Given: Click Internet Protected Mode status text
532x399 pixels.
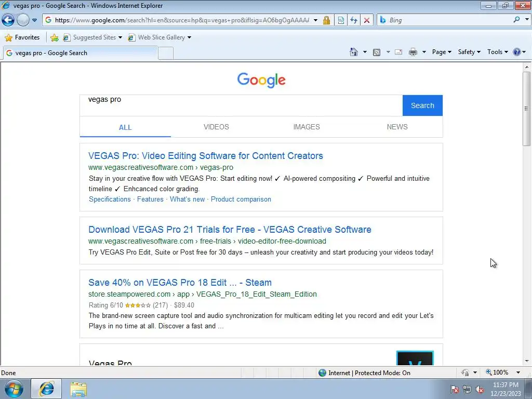Looking at the screenshot, I should coord(369,373).
